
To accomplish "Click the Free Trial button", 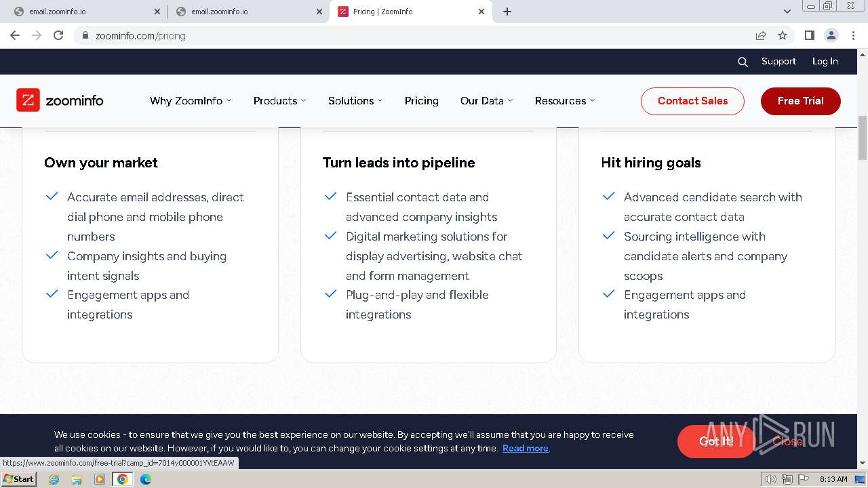I will coord(801,101).
